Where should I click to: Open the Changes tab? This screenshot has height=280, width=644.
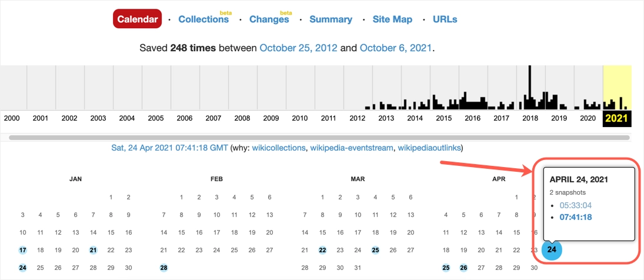(269, 19)
